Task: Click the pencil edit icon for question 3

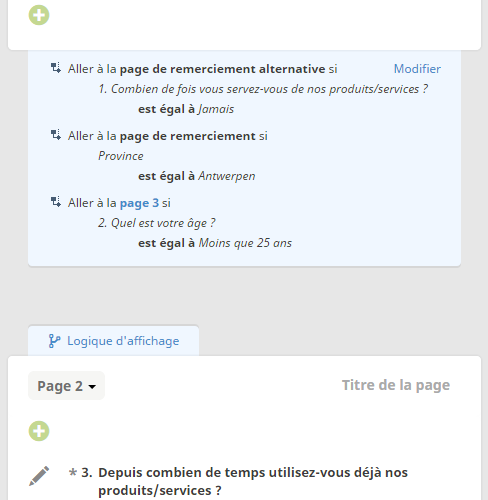Action: [39, 476]
